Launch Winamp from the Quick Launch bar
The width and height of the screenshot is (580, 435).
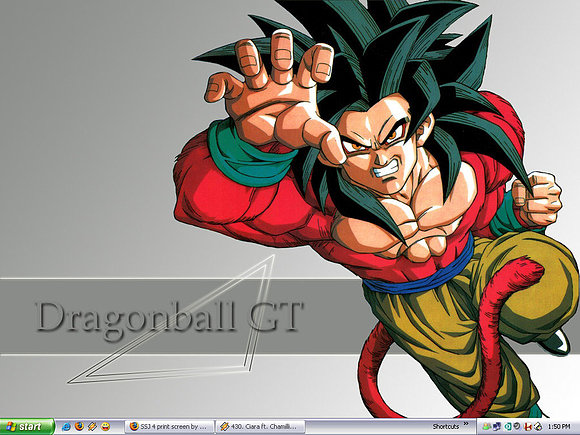pos(92,426)
